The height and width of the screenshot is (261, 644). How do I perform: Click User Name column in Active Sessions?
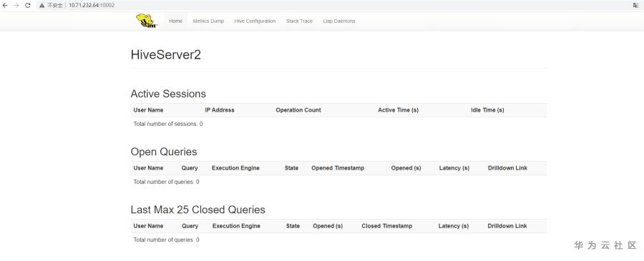(148, 110)
